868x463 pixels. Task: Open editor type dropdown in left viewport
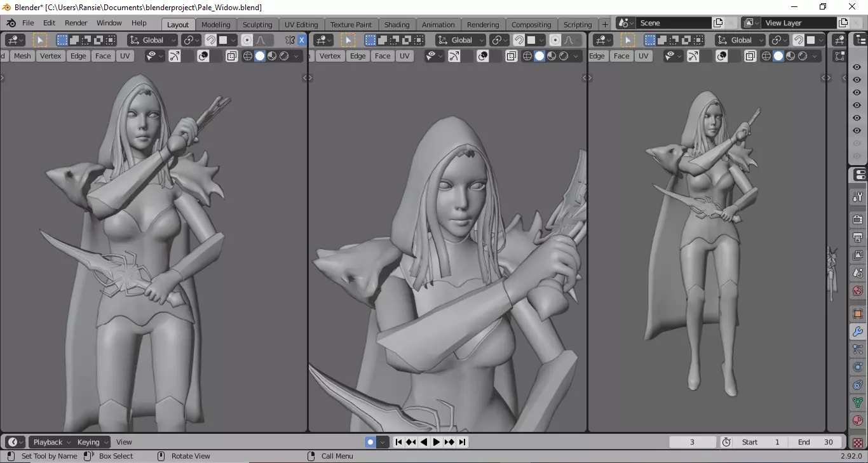click(x=15, y=40)
